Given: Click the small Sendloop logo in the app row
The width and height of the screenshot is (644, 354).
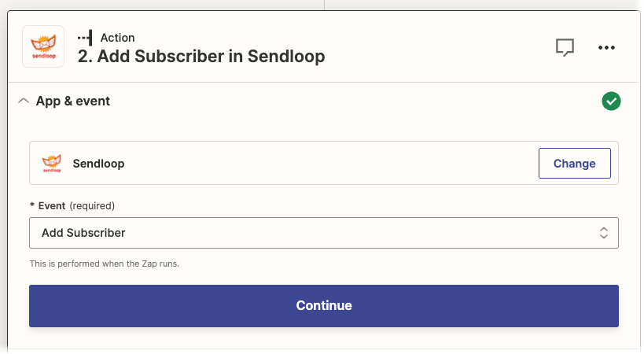Looking at the screenshot, I should point(51,164).
